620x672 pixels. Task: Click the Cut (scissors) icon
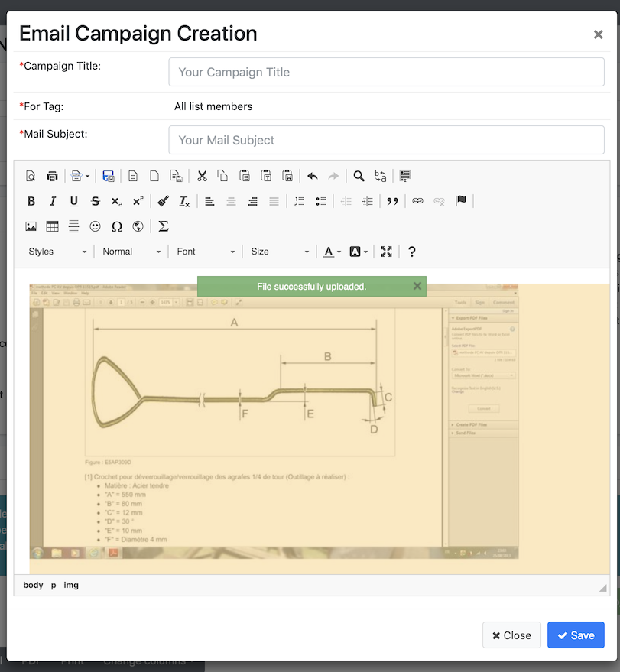tap(202, 176)
